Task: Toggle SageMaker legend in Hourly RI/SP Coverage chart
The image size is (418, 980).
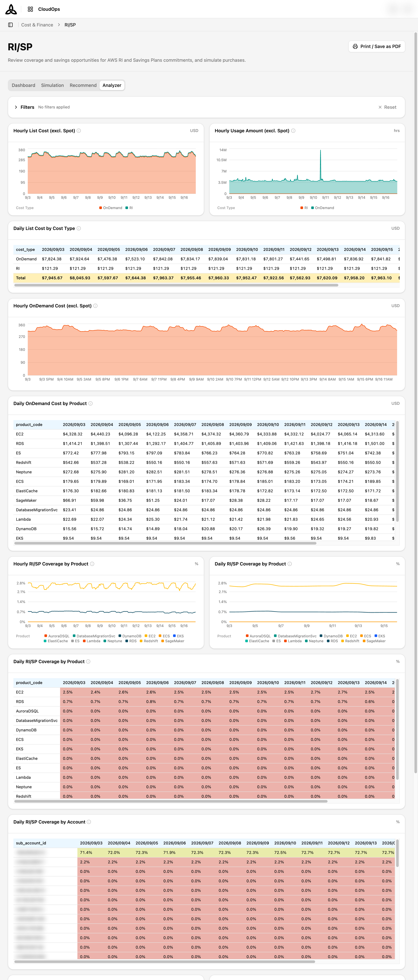Action: click(x=173, y=641)
